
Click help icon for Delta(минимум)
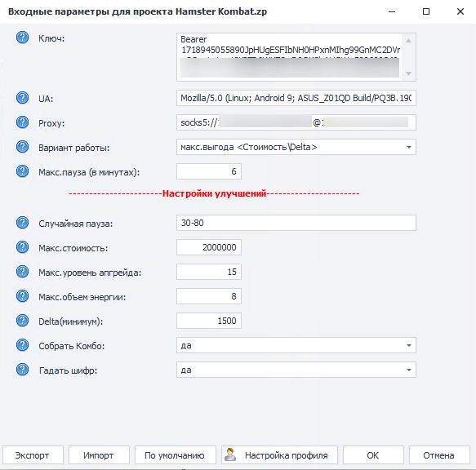[x=23, y=321]
